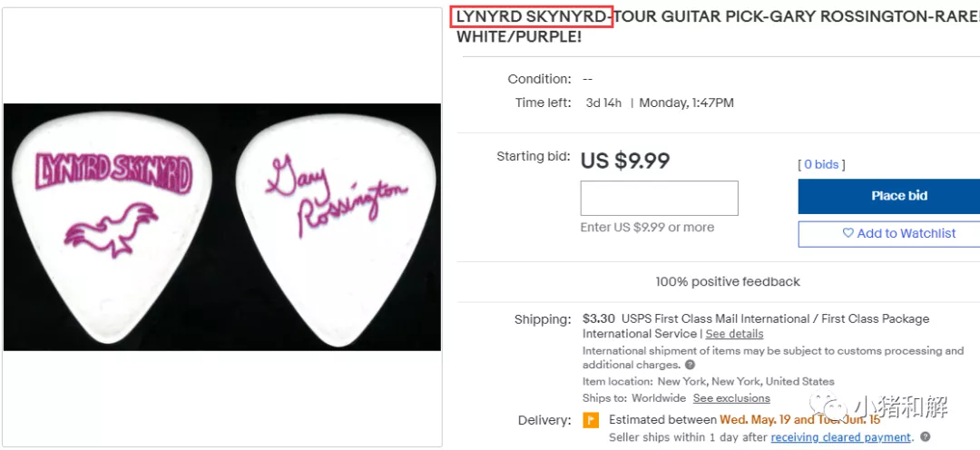Image resolution: width=980 pixels, height=450 pixels.
Task: Click the US $9.99 starting bid price
Action: [x=625, y=161]
